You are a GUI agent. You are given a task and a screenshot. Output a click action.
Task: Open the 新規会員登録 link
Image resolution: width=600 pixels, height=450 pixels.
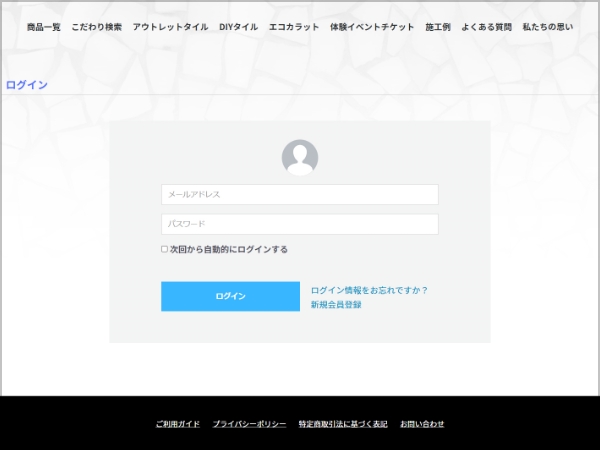[336, 305]
